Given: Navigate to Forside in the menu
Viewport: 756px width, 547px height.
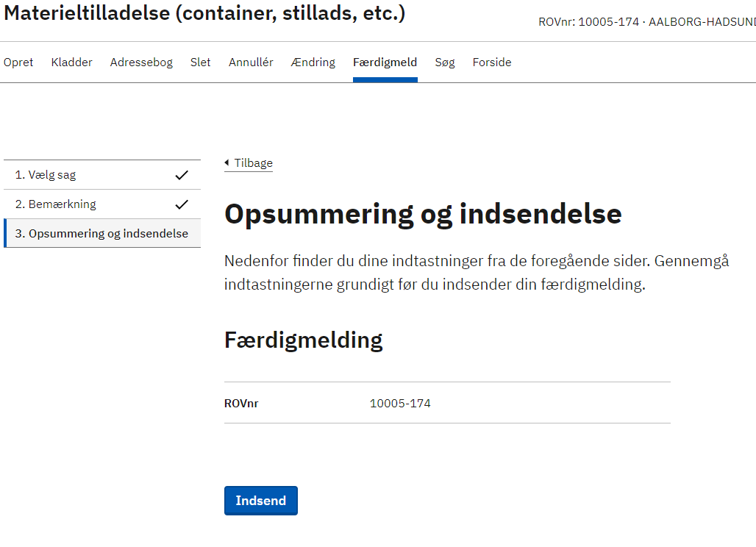Looking at the screenshot, I should pyautogui.click(x=492, y=62).
